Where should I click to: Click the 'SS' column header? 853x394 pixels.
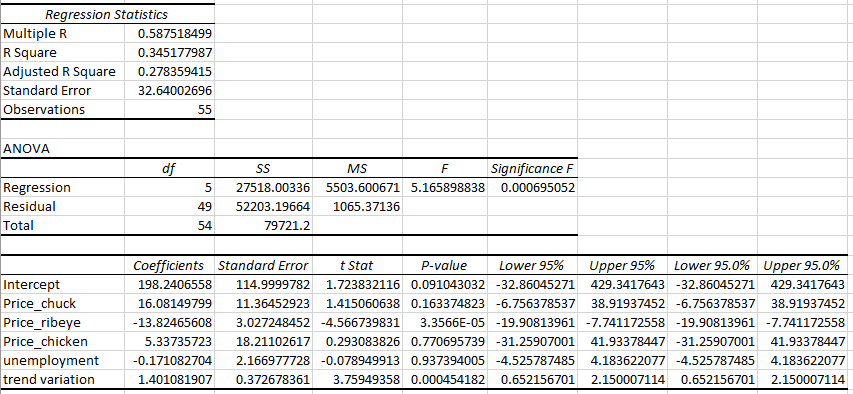click(x=263, y=169)
